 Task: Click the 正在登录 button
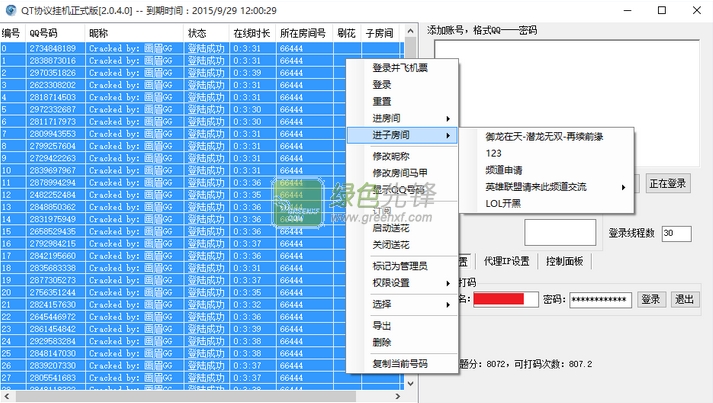click(668, 183)
